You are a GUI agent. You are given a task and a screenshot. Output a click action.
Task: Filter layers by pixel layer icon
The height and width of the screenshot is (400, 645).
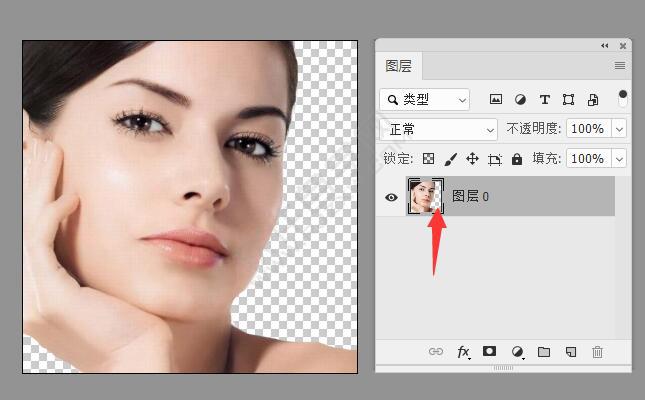496,99
